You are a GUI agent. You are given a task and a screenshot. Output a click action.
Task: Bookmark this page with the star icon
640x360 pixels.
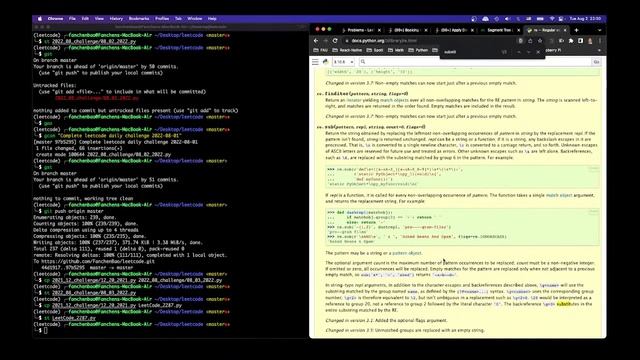[540, 41]
